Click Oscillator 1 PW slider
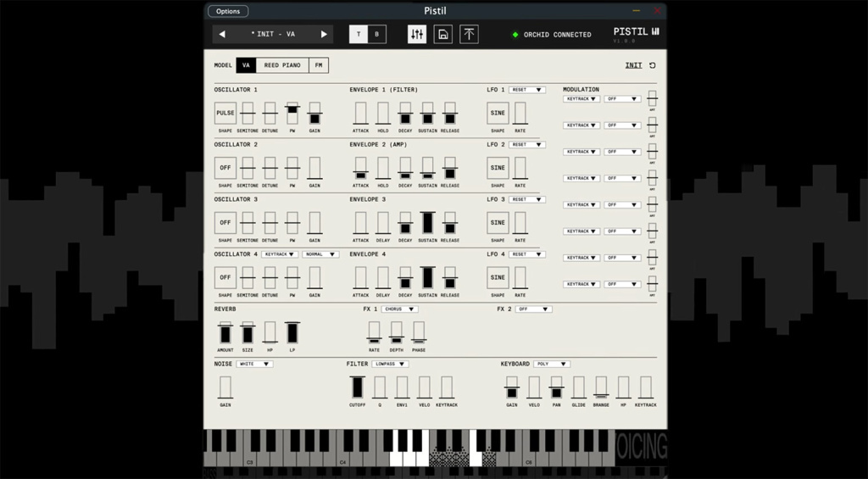This screenshot has width=868, height=479. pyautogui.click(x=292, y=113)
